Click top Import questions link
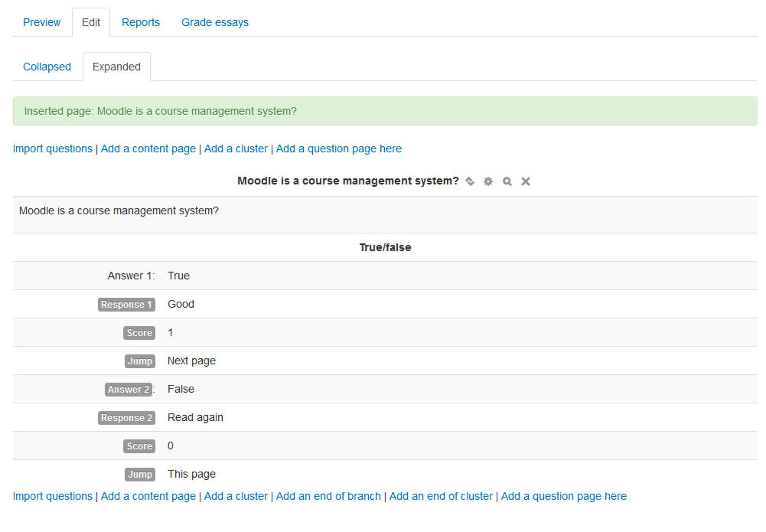 53,149
